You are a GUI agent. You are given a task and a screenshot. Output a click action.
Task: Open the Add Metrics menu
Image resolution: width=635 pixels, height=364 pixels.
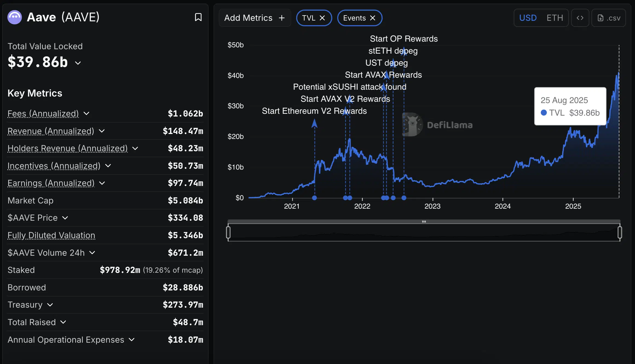point(255,18)
